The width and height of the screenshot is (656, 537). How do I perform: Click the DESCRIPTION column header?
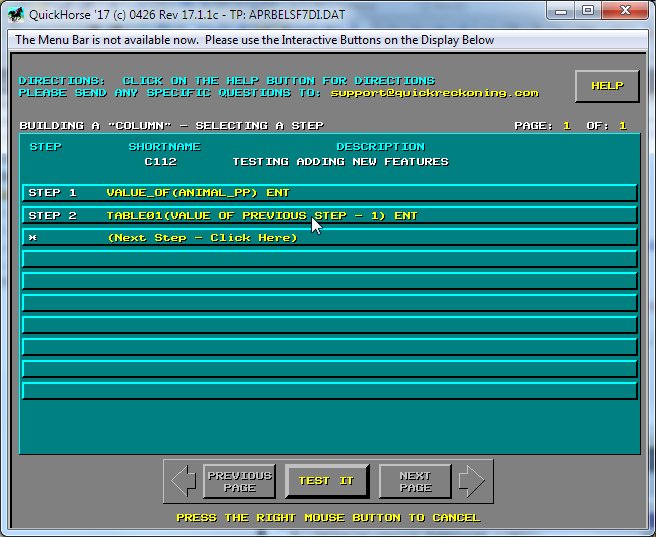pos(380,147)
